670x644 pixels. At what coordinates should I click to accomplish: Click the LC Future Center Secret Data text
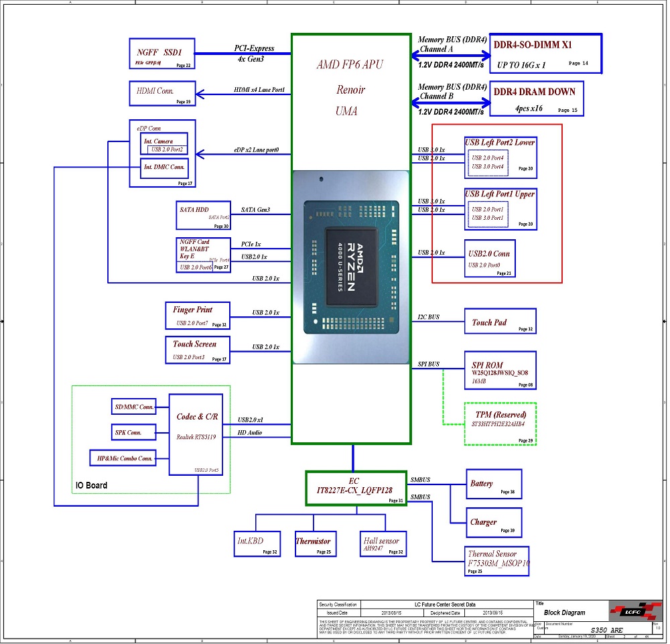tap(445, 604)
